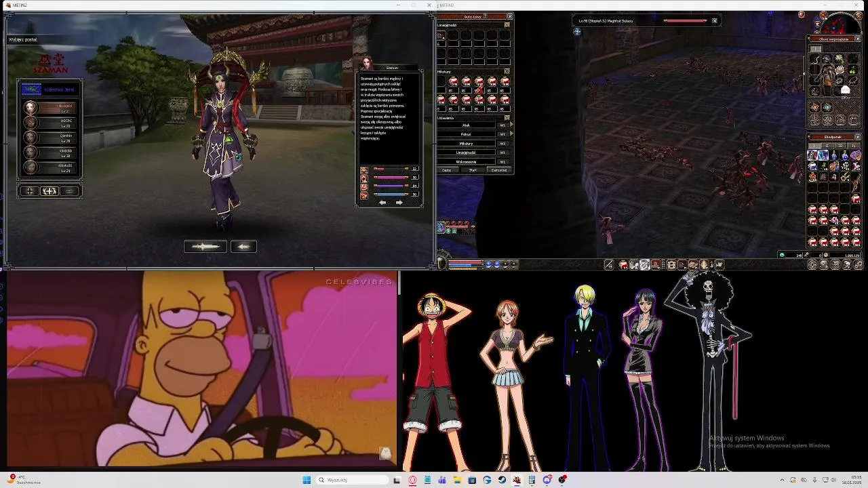Screen dimensions: 868x488
Task: Show previous class with left arrow
Action: coord(382,203)
